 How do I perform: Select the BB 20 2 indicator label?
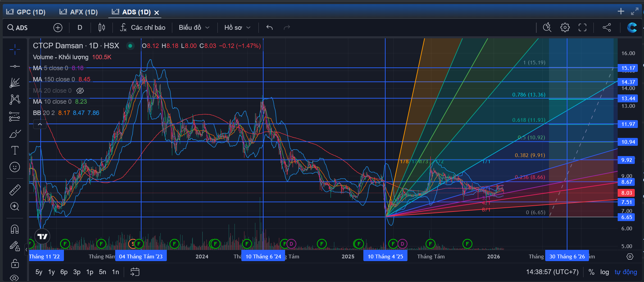coord(44,113)
